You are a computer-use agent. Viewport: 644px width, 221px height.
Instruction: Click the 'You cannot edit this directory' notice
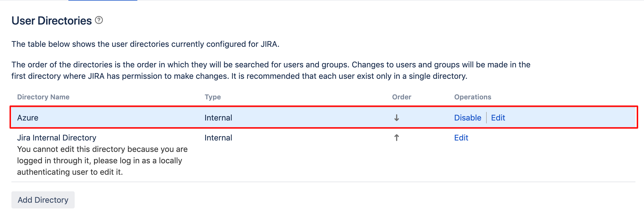[102, 161]
